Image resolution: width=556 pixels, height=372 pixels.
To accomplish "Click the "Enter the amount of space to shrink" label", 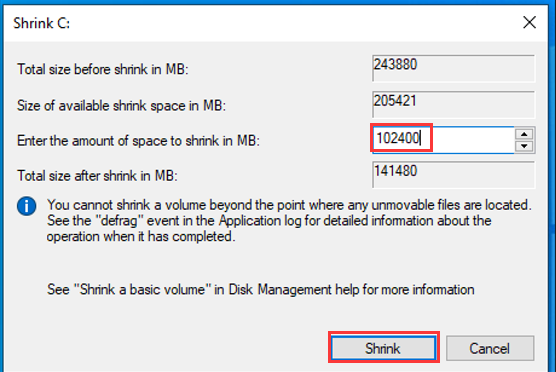I will pyautogui.click(x=138, y=141).
